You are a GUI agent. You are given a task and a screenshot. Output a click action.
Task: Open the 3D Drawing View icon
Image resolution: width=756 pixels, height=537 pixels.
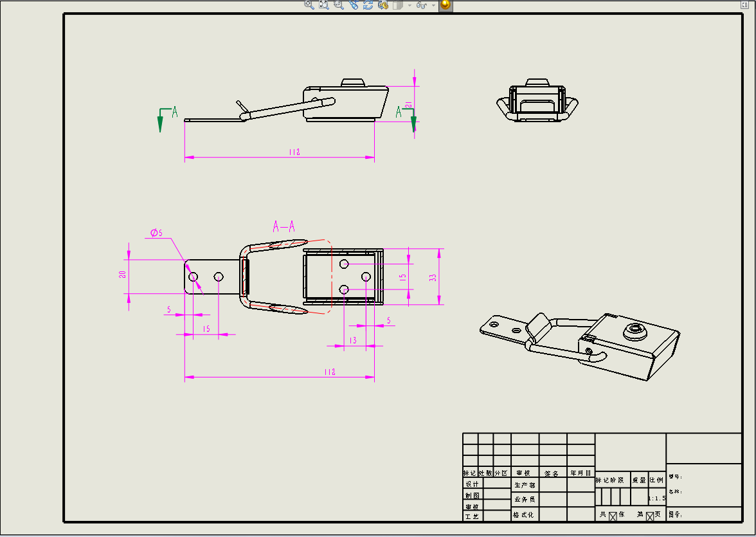pyautogui.click(x=383, y=5)
